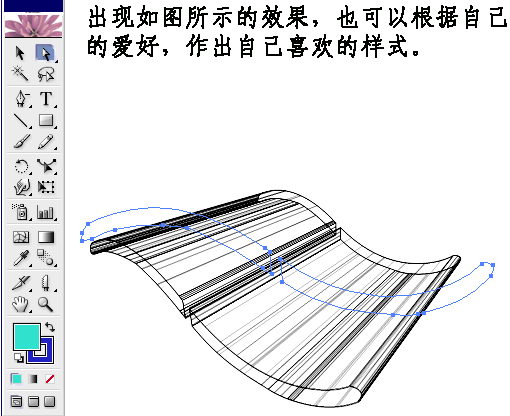Select the Magic Wand tool
This screenshot has width=510, height=416.
pyautogui.click(x=20, y=74)
